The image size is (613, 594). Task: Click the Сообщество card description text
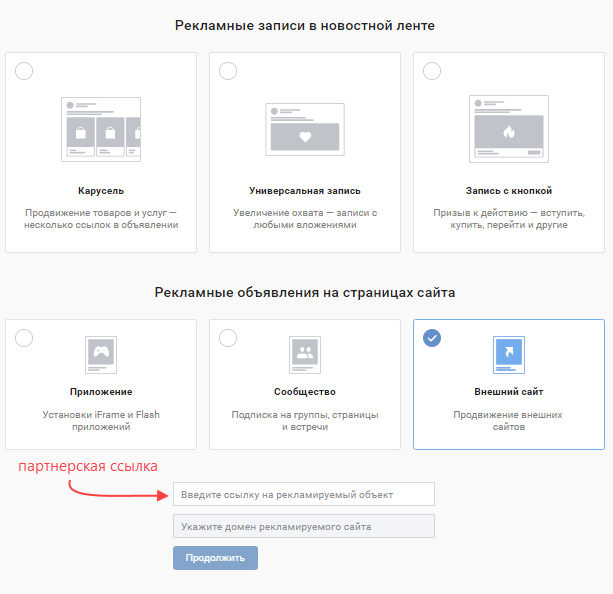tap(305, 420)
